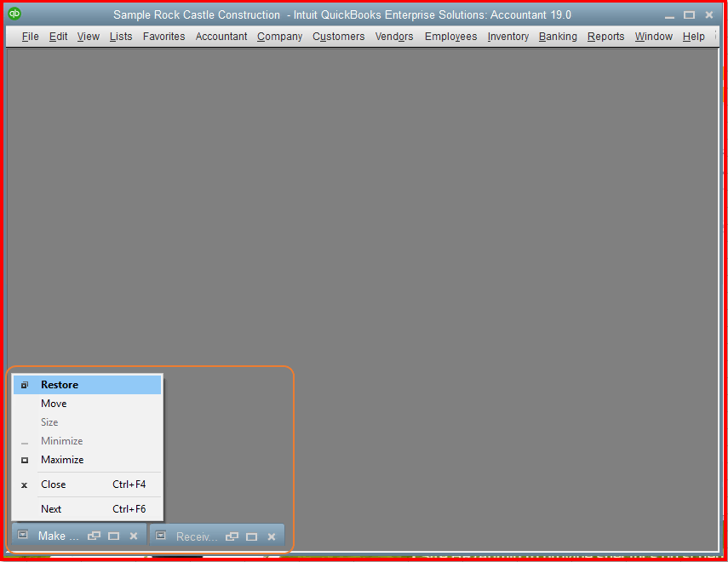Click the Maximize square icon in context menu

pyautogui.click(x=24, y=460)
